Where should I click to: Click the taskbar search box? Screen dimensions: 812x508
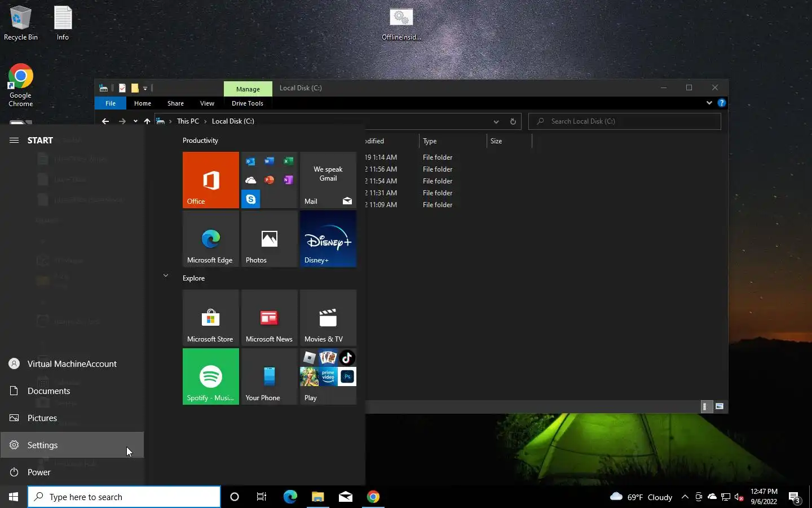pyautogui.click(x=124, y=497)
